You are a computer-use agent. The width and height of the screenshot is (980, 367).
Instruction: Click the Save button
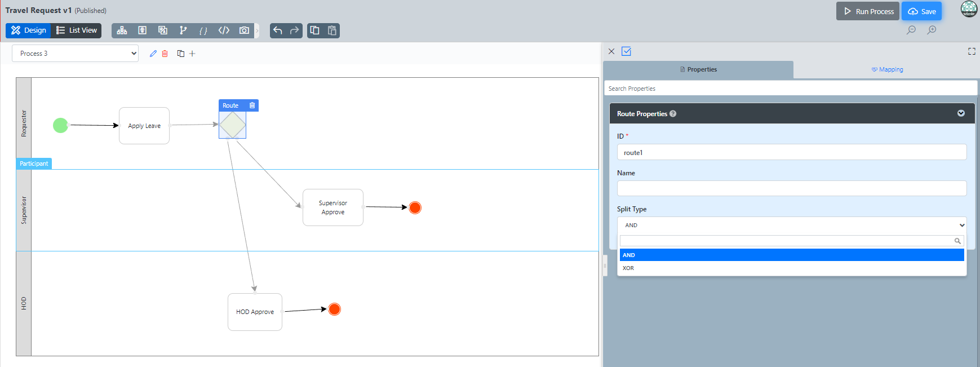click(922, 11)
